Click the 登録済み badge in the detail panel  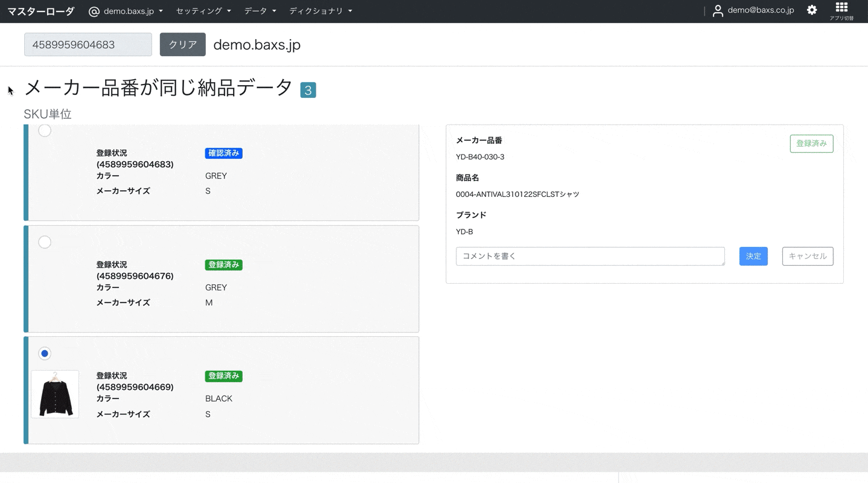pos(811,143)
